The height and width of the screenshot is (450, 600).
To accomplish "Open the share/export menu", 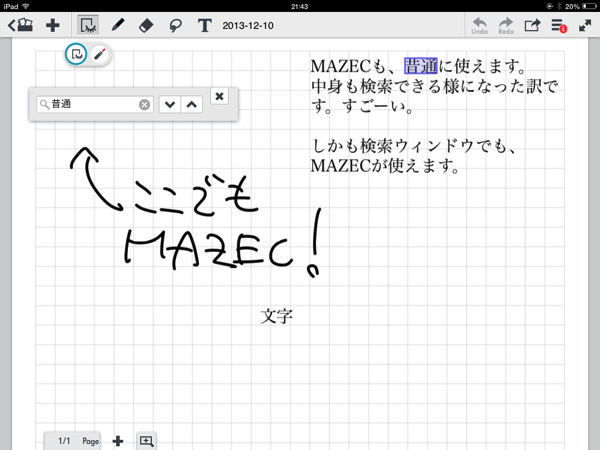I will (x=532, y=25).
